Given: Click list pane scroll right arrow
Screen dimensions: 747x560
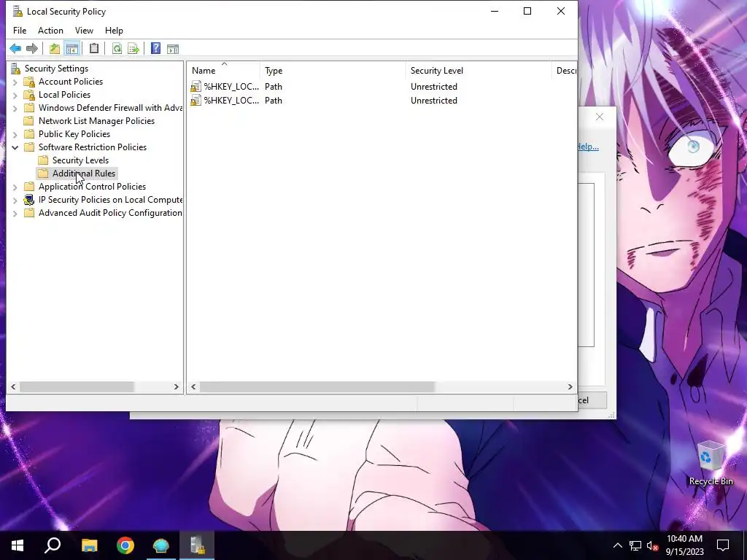Looking at the screenshot, I should [570, 386].
